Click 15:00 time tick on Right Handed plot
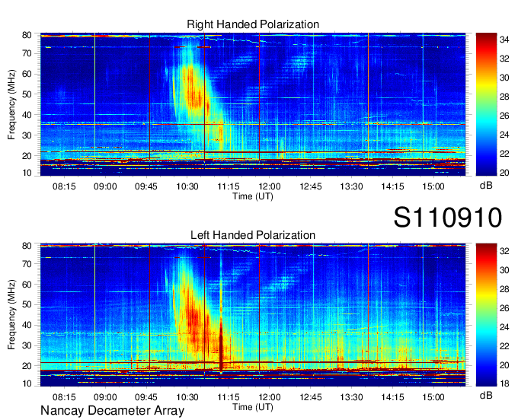 pyautogui.click(x=433, y=186)
